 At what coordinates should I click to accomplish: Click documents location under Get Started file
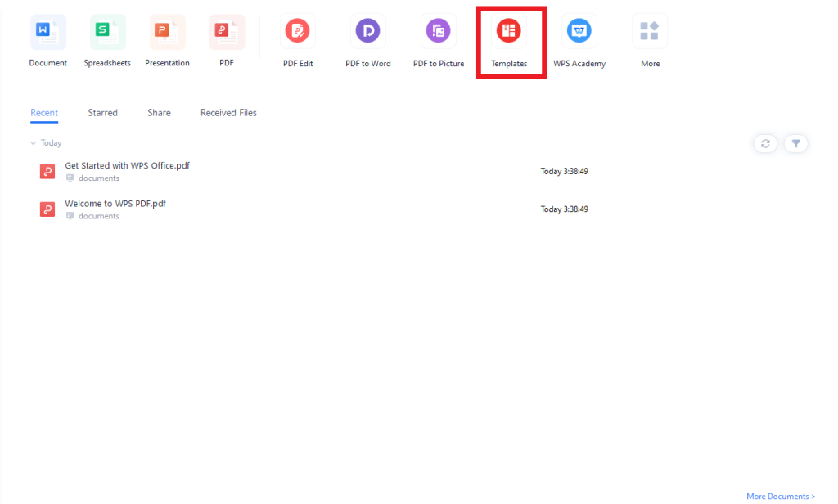pyautogui.click(x=99, y=178)
